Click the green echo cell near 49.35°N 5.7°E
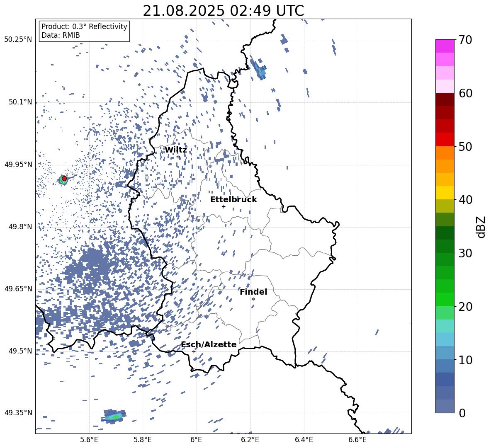Viewport: 491px width, 448px height. point(115,417)
